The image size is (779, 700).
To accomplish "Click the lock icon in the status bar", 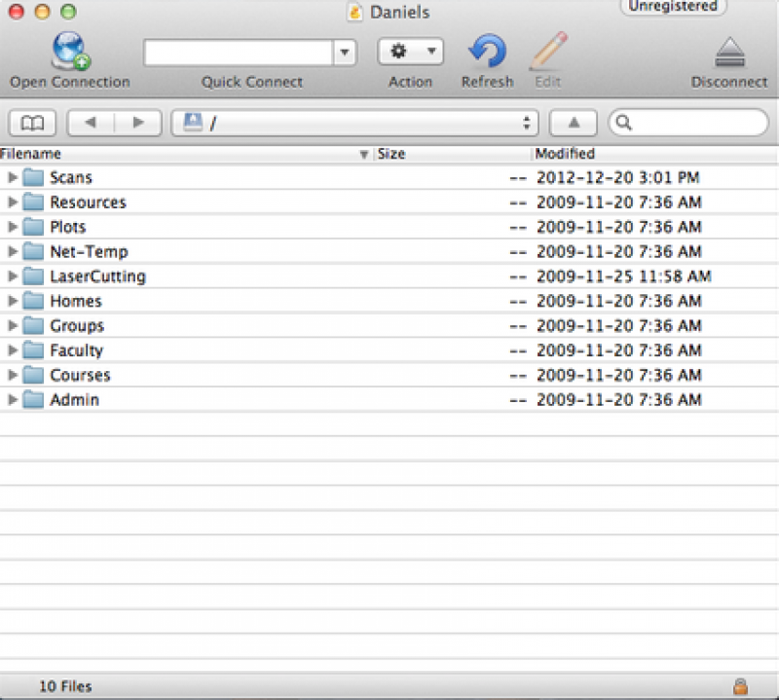I will [x=740, y=686].
